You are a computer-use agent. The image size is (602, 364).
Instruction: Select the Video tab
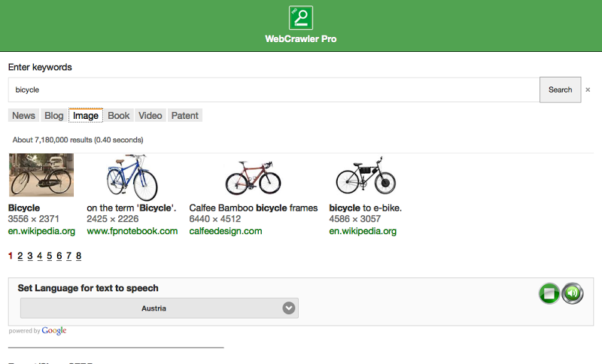tap(150, 116)
